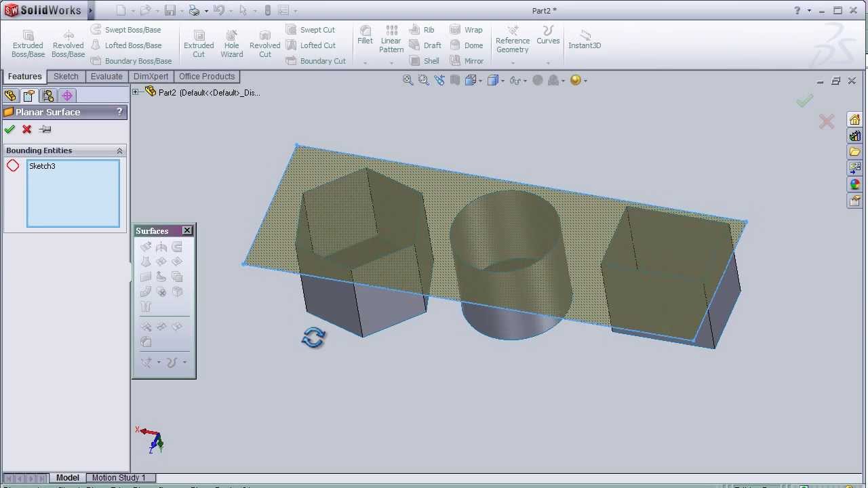868x488 pixels.
Task: Click the Extruded Boss/Base tool
Action: tap(28, 43)
